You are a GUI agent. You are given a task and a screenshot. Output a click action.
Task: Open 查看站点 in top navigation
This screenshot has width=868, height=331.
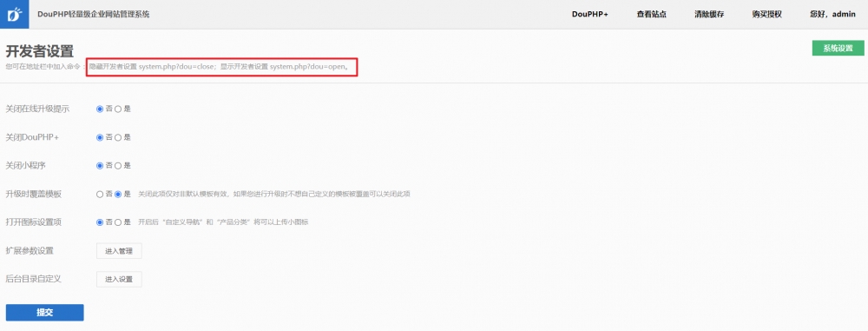651,15
